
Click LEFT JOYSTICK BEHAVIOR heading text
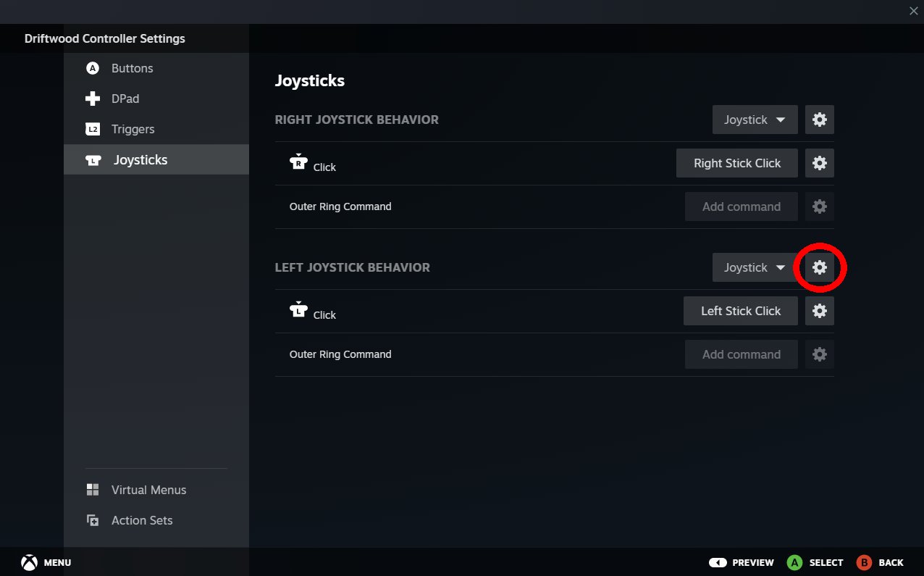[353, 267]
